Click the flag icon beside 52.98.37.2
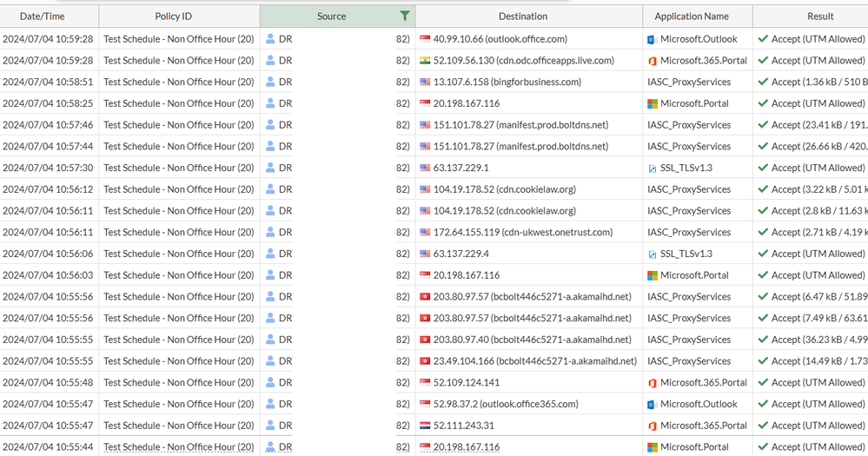The image size is (868, 456). coord(425,404)
